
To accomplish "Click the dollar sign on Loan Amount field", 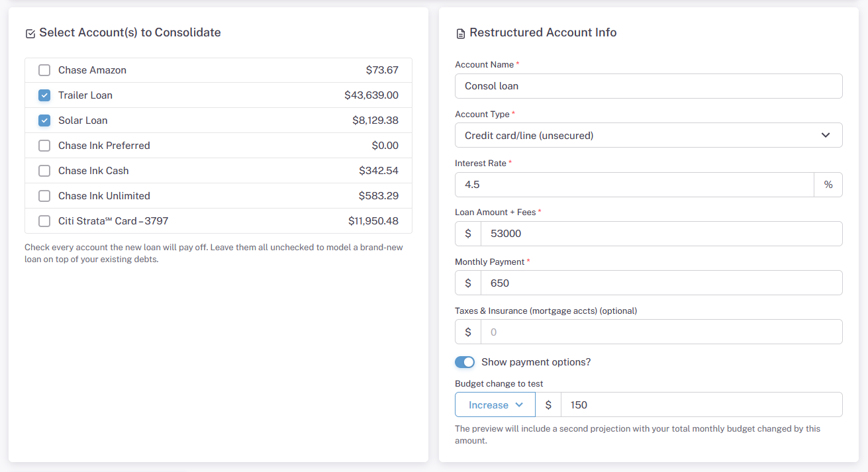I will point(468,234).
